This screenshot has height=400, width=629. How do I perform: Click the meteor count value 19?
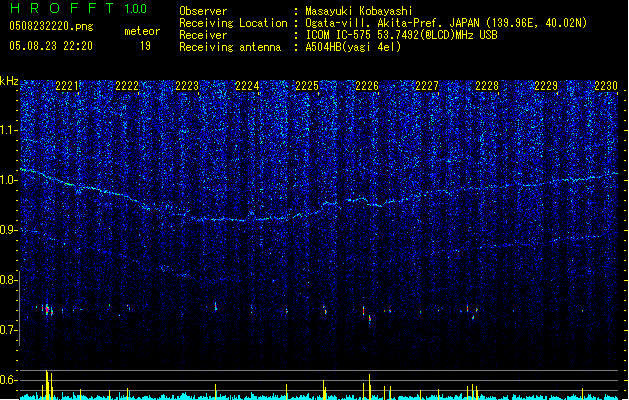[145, 46]
